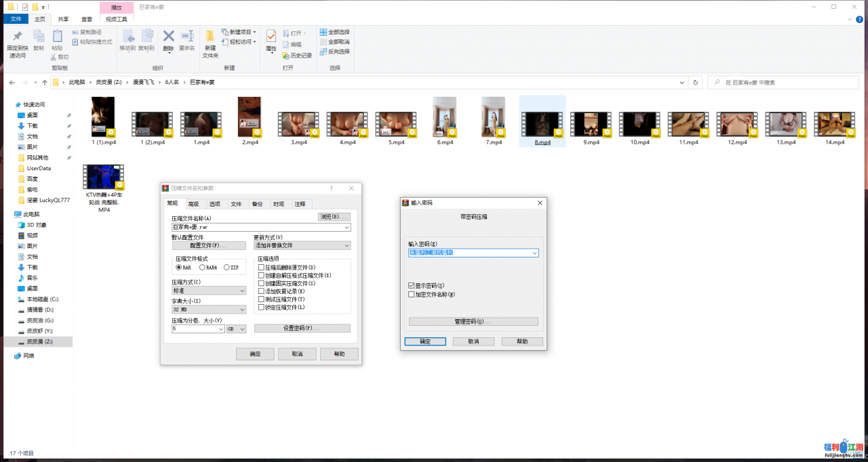Open the Compression Method (压缩方式) dropdown
868x462 pixels.
click(209, 291)
